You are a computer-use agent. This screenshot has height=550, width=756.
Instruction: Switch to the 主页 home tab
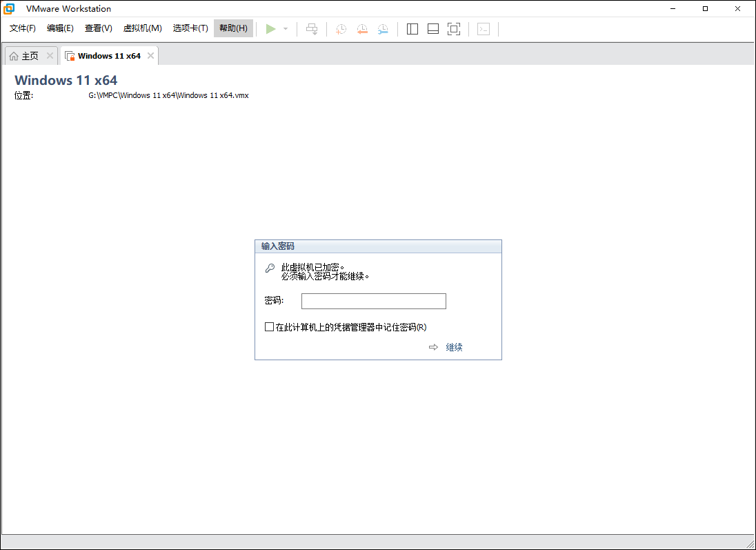25,56
